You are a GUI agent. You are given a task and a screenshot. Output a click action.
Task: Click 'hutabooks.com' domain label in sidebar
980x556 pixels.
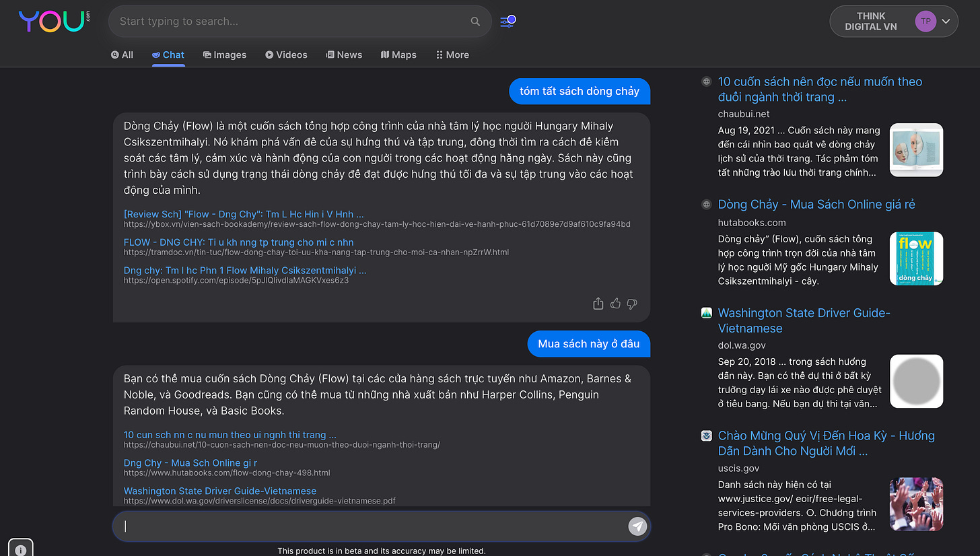point(752,223)
